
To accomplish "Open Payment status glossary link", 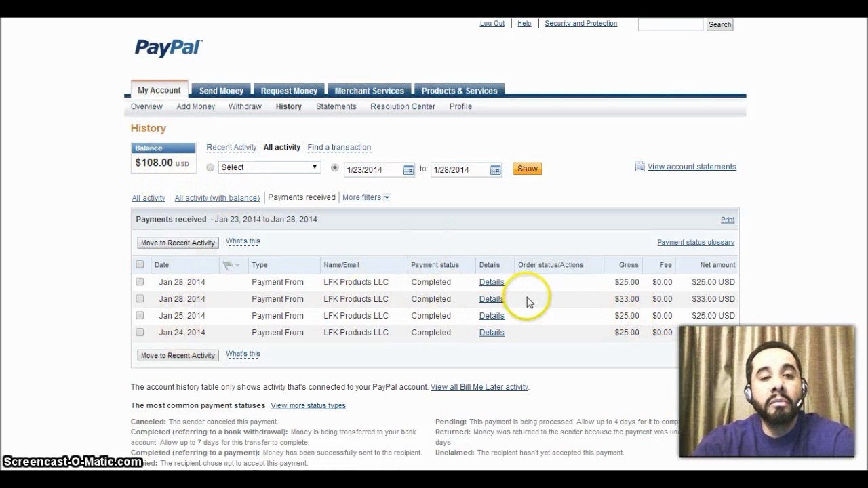I will click(x=696, y=242).
